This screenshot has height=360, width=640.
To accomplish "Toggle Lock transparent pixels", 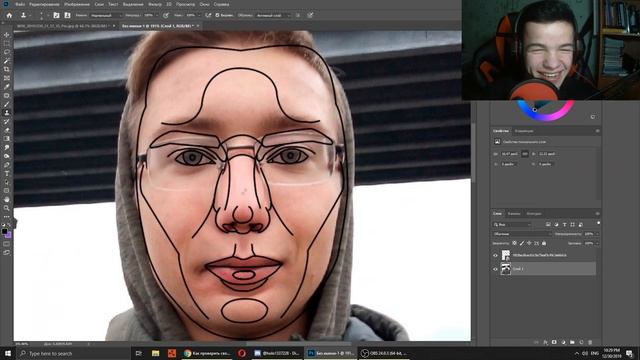I will click(x=514, y=243).
